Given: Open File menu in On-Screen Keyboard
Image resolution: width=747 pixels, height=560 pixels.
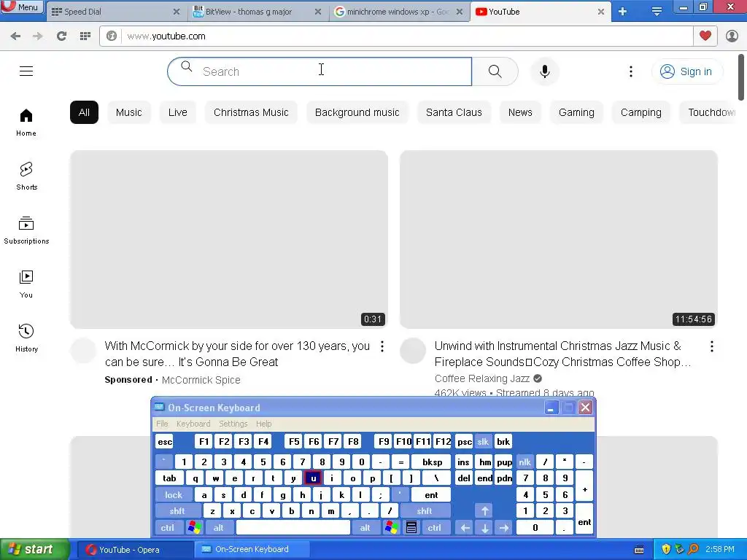Looking at the screenshot, I should (x=162, y=424).
